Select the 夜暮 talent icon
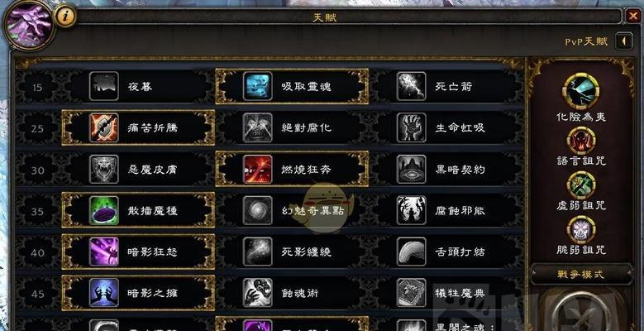644x331 pixels. click(x=104, y=86)
